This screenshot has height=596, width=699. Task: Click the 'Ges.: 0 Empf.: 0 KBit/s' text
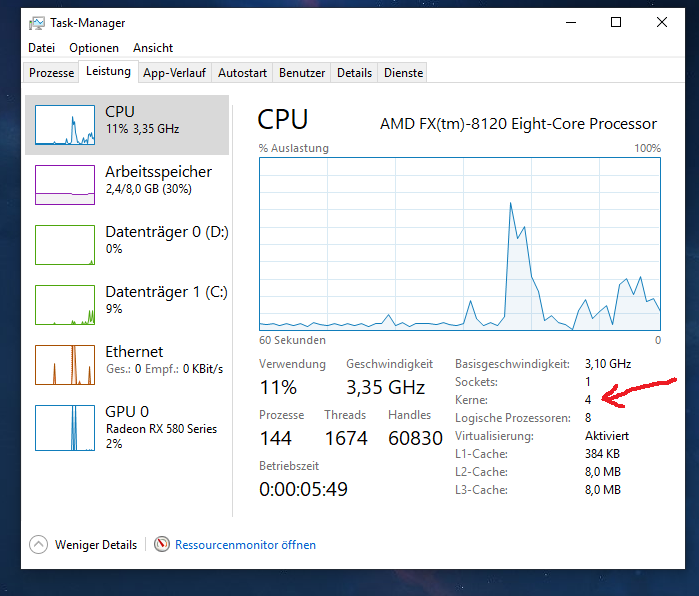(x=164, y=369)
